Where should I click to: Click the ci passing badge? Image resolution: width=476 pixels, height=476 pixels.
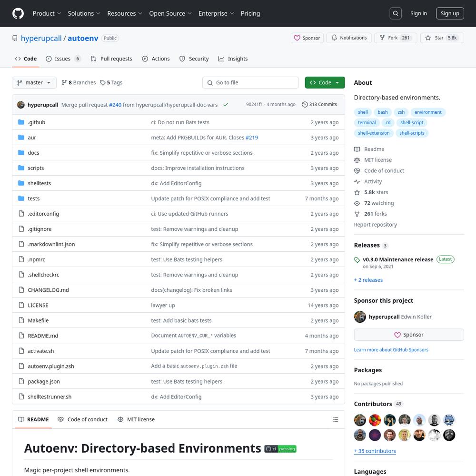tap(280, 449)
